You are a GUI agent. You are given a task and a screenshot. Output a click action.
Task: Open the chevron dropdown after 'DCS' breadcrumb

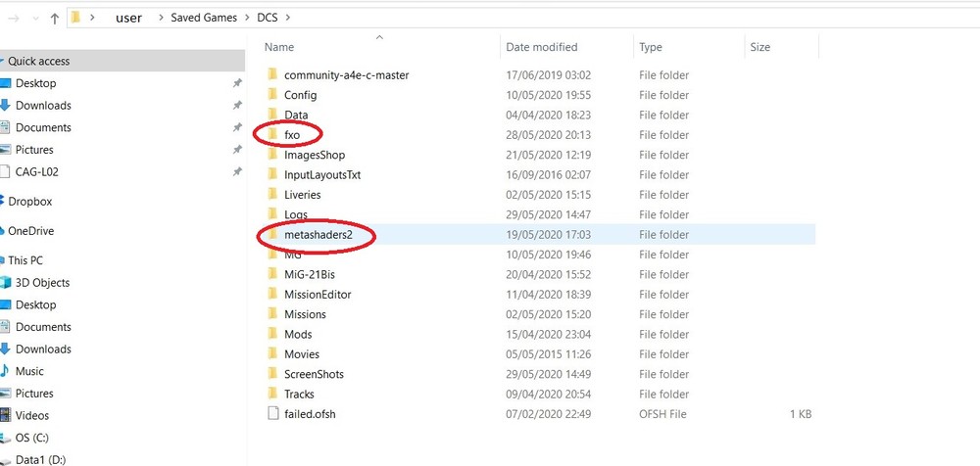[289, 18]
